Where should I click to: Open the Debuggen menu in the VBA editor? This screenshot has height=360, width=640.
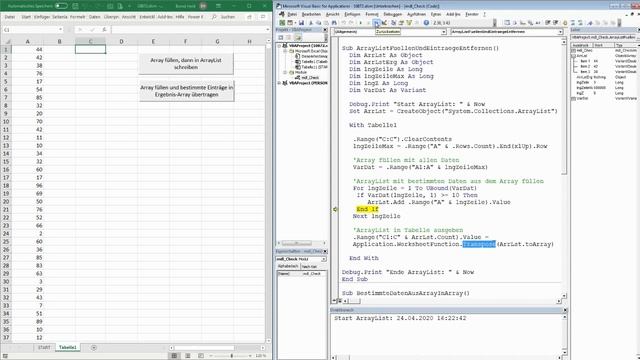(x=393, y=14)
